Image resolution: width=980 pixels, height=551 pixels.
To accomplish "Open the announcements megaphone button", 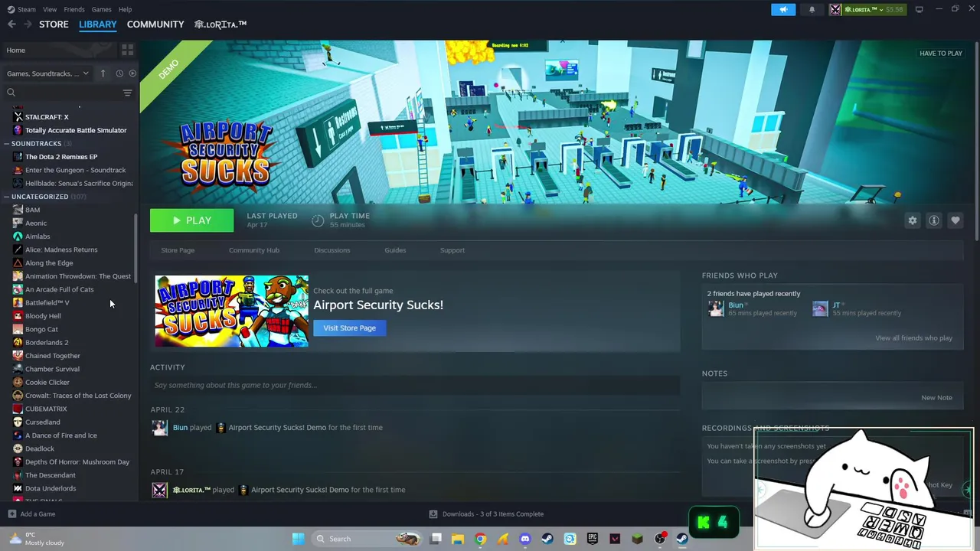I will coord(783,9).
